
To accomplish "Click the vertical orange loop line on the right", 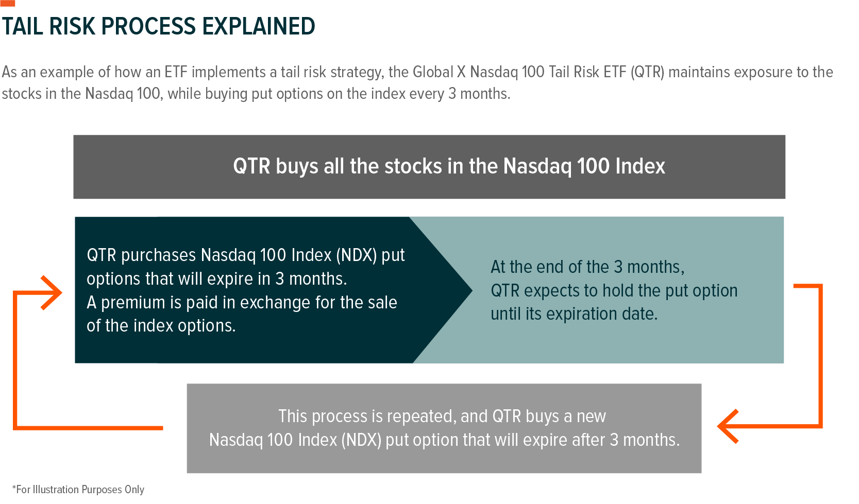I will [x=820, y=356].
